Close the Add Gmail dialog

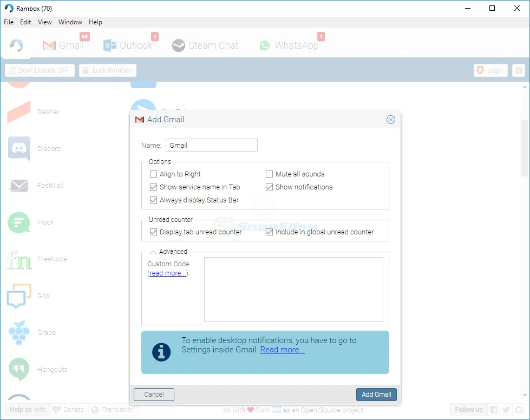(x=391, y=120)
